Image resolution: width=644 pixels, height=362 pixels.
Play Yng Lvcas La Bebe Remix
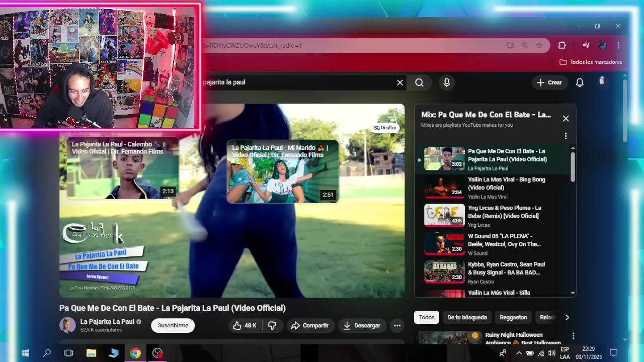coord(493,216)
